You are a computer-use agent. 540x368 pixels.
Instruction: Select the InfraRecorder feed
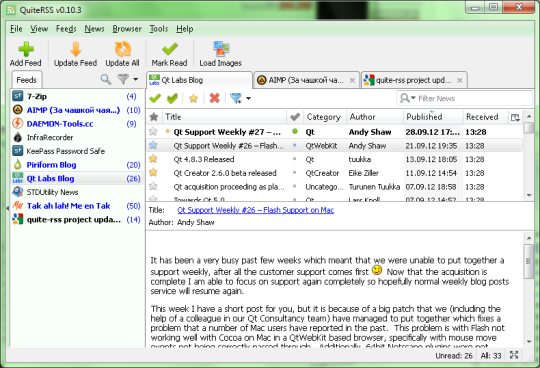pyautogui.click(x=76, y=137)
